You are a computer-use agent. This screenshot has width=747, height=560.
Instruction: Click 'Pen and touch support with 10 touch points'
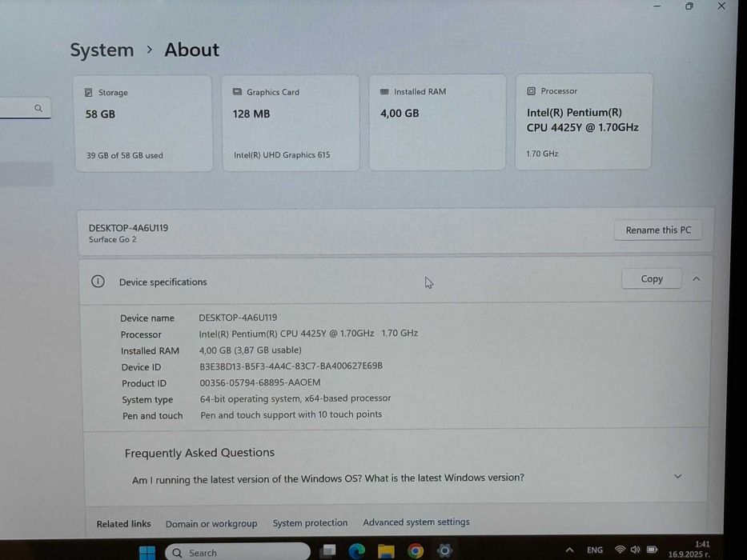click(x=291, y=414)
